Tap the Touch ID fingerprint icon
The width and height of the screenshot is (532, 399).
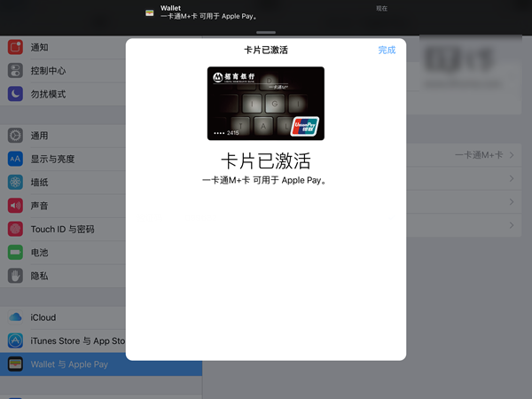[15, 229]
